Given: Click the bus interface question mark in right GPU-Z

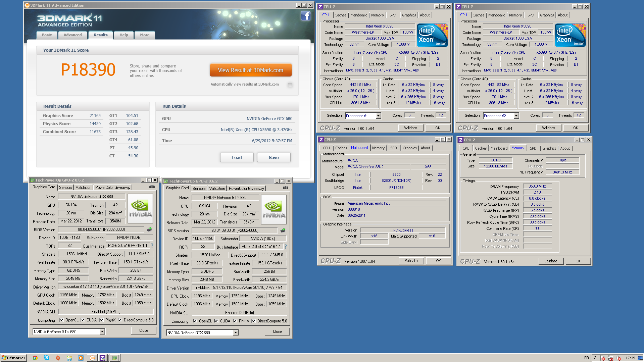Looking at the screenshot, I should [x=286, y=247].
